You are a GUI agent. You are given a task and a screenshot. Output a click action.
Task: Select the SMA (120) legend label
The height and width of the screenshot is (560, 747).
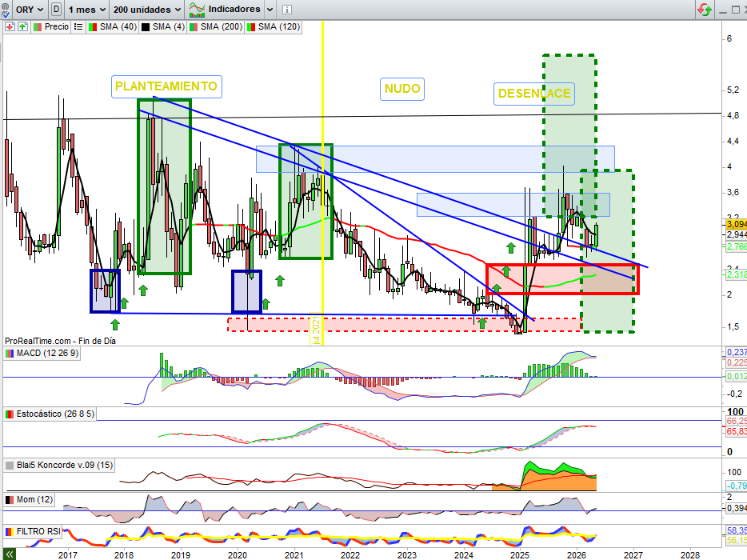click(274, 26)
